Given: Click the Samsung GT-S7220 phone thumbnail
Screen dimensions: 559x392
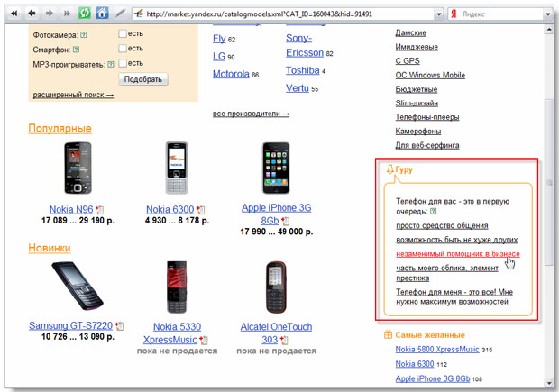Looking at the screenshot, I should coord(78,287).
